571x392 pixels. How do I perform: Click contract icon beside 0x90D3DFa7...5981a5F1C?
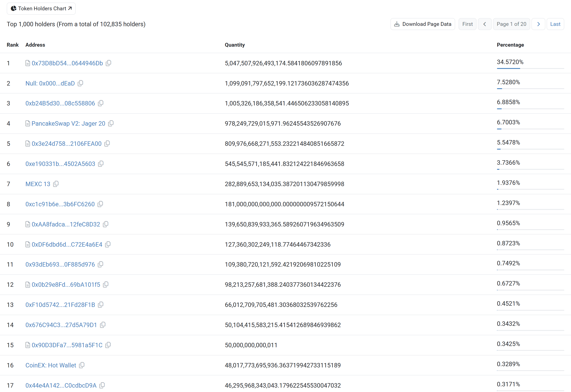(x=28, y=345)
